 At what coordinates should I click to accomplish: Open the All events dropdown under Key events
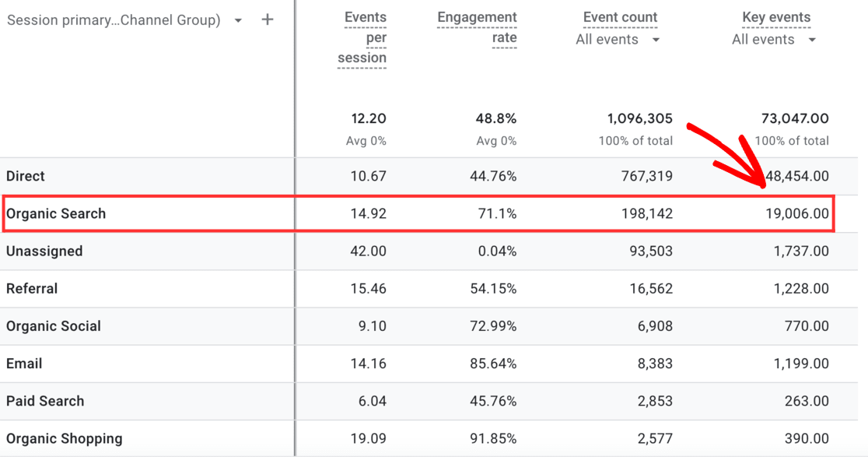click(x=775, y=39)
